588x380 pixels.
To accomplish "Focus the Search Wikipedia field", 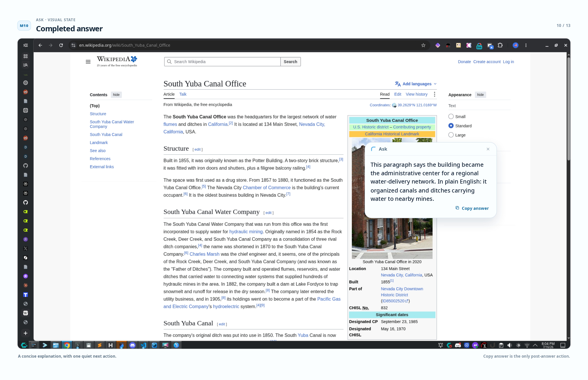I will [x=222, y=62].
